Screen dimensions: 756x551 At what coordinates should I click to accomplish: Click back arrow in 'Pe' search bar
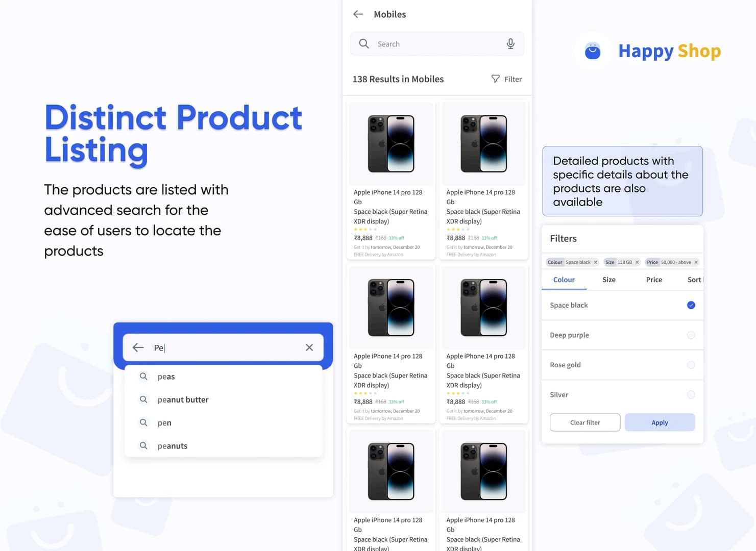[x=138, y=347]
